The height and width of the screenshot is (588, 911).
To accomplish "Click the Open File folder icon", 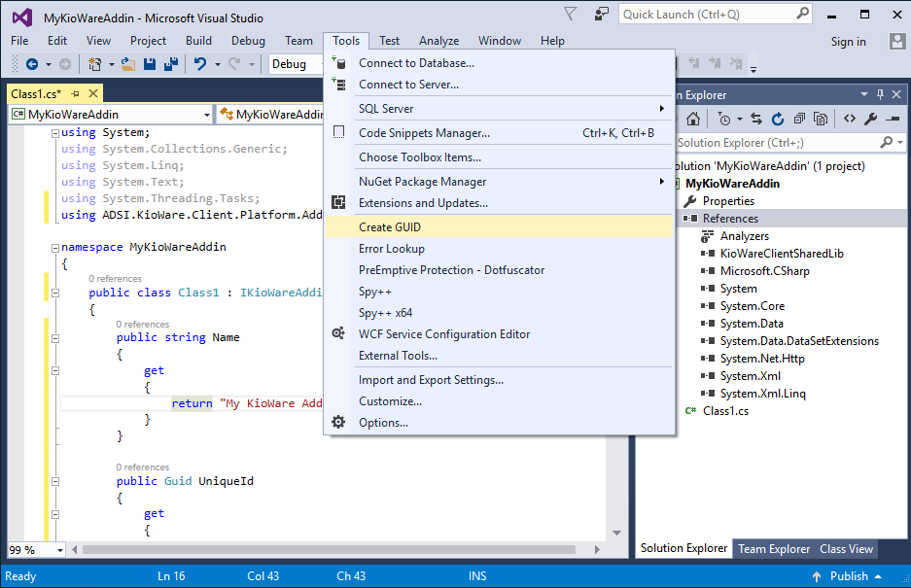I will (x=127, y=64).
